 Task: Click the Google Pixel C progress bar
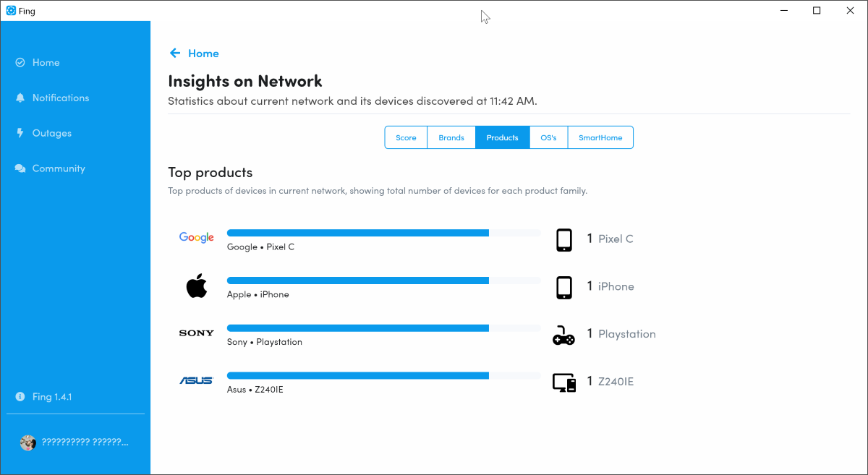384,233
